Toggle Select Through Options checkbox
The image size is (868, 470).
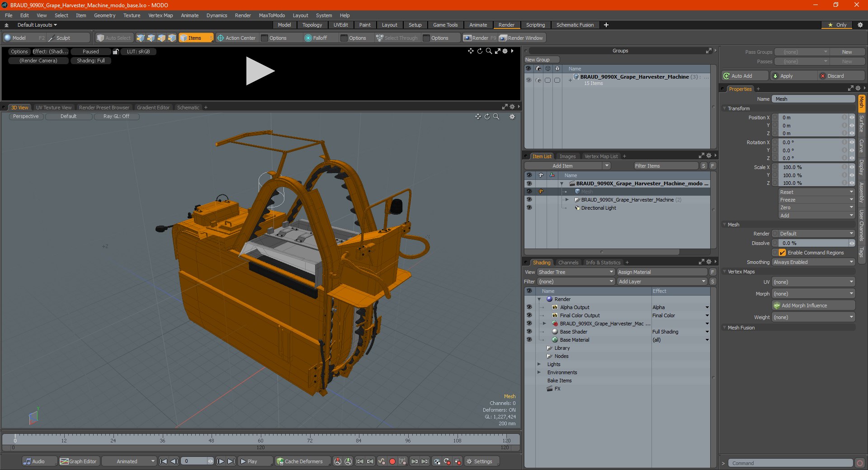pos(426,38)
